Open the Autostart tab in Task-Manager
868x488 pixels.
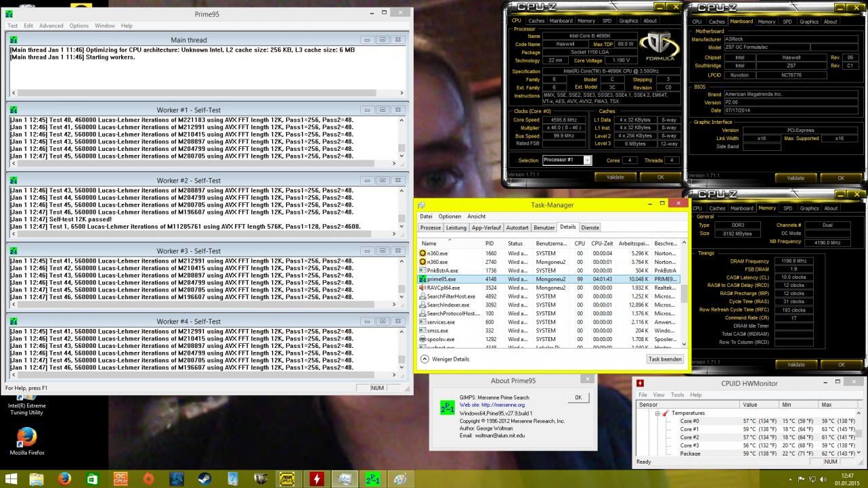[x=517, y=227]
